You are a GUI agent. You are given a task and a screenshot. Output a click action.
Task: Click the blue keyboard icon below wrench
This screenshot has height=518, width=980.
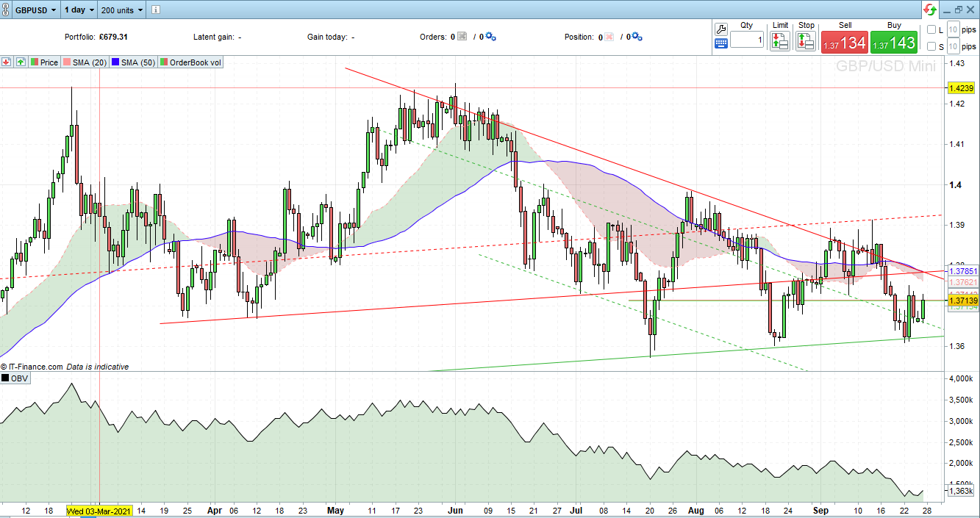(x=720, y=43)
